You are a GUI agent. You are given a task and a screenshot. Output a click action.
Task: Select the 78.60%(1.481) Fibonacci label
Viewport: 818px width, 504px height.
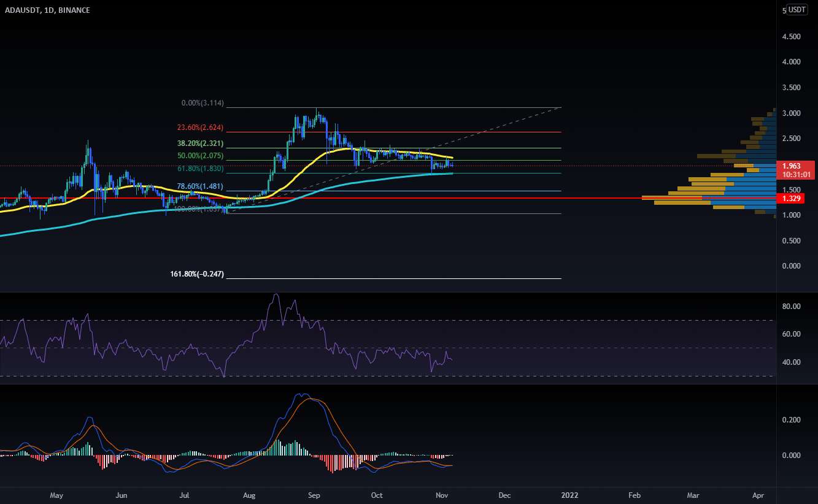tap(201, 186)
